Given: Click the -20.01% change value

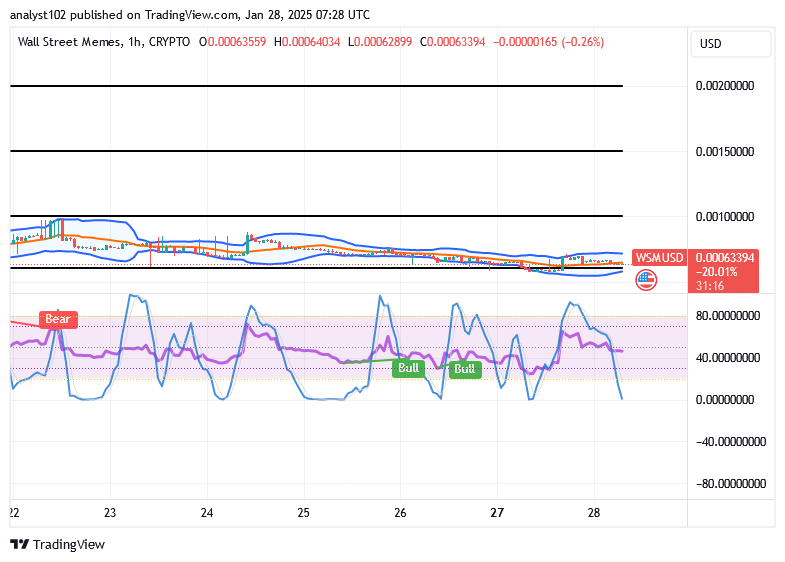Looking at the screenshot, I should tap(716, 272).
